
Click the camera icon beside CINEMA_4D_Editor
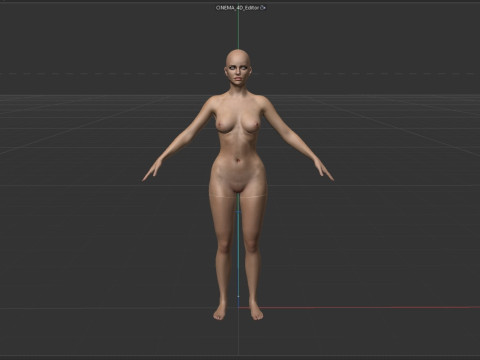click(x=263, y=8)
